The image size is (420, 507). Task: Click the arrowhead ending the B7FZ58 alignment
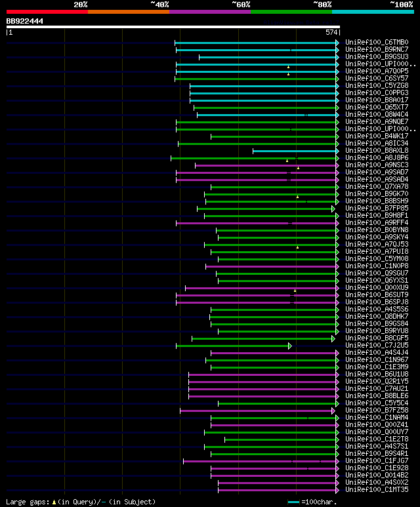[333, 411]
